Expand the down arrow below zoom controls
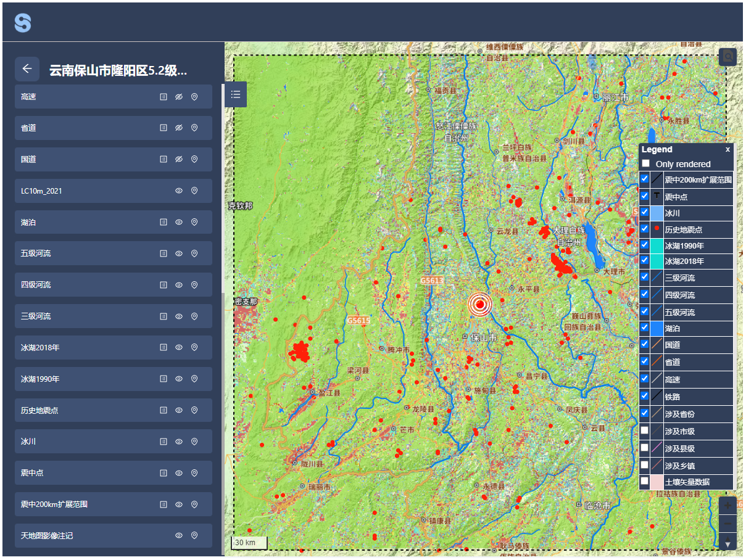746x560 pixels. [x=728, y=543]
